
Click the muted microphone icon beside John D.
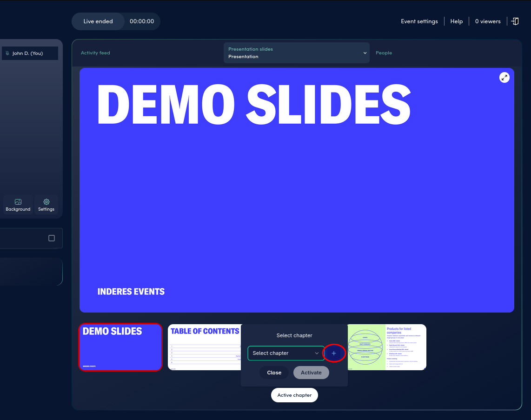tap(7, 53)
